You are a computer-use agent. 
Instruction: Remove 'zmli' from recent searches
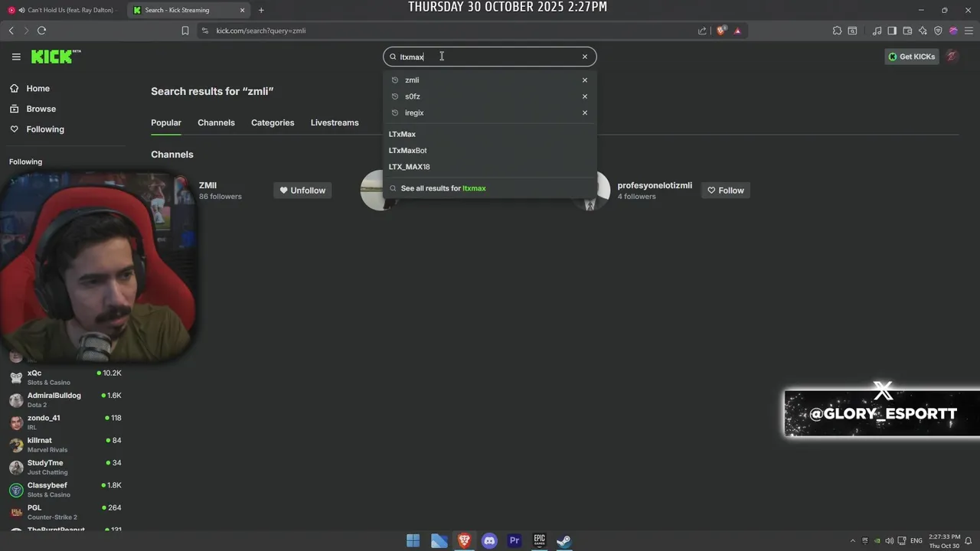coord(585,80)
